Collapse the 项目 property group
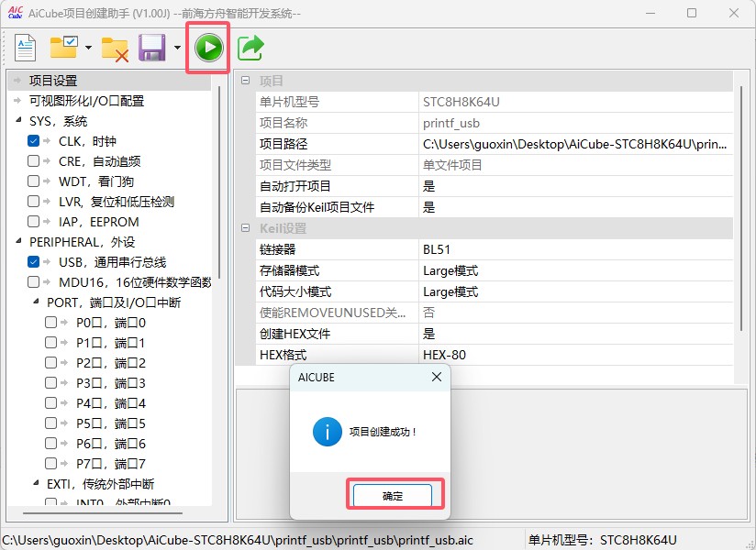This screenshot has width=756, height=550. tap(245, 81)
